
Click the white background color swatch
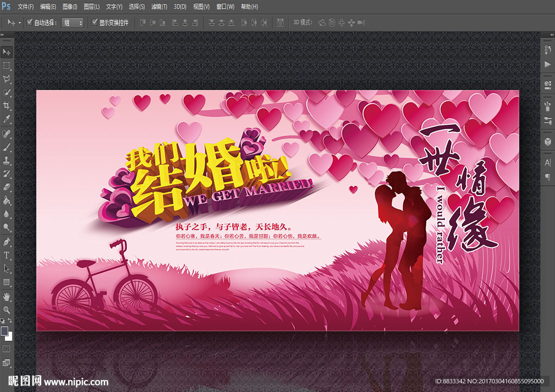(10, 337)
